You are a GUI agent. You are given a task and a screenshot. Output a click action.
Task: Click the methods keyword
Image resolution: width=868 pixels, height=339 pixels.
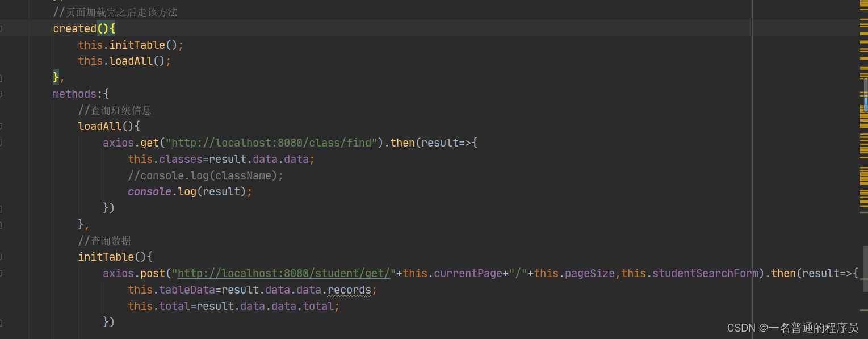75,94
